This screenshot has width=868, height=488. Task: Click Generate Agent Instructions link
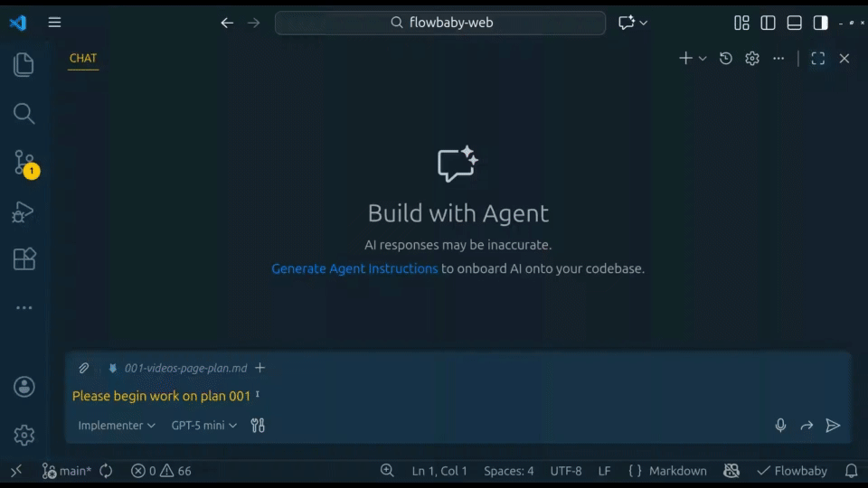(x=354, y=268)
